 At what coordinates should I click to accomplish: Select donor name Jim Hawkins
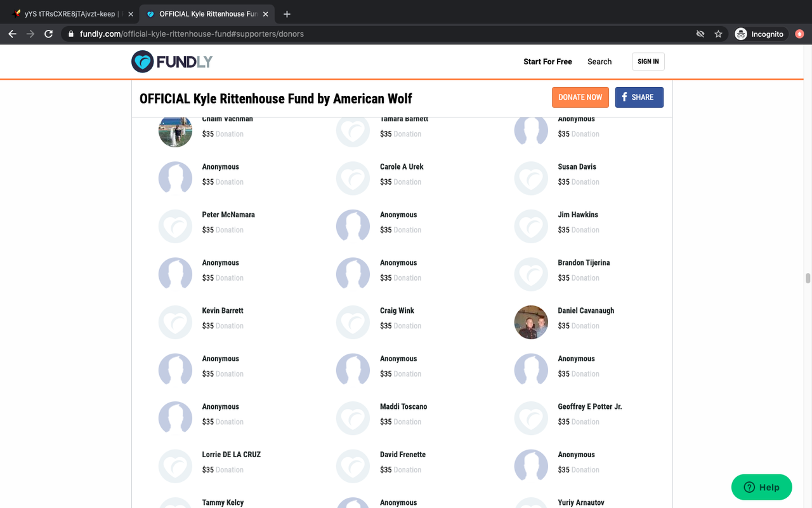(x=578, y=215)
